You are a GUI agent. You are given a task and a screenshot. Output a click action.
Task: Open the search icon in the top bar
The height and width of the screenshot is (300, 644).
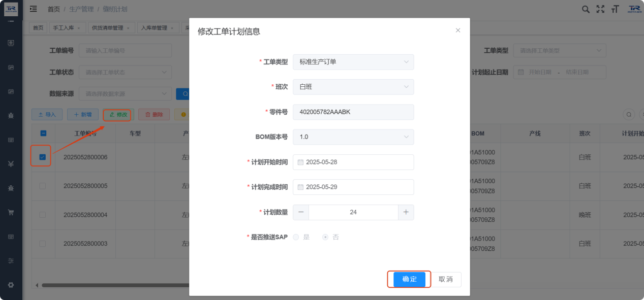tap(586, 9)
